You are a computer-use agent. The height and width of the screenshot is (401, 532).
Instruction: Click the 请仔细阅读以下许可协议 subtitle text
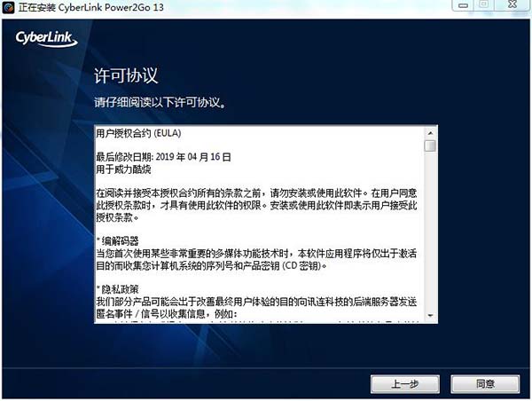coord(160,102)
